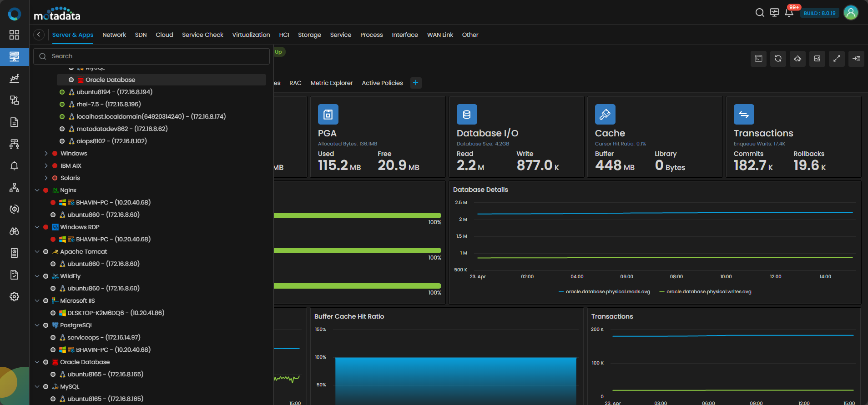Viewport: 868px width, 405px height.
Task: Click the collapse panel arrow icon in toolbar
Action: 856,59
